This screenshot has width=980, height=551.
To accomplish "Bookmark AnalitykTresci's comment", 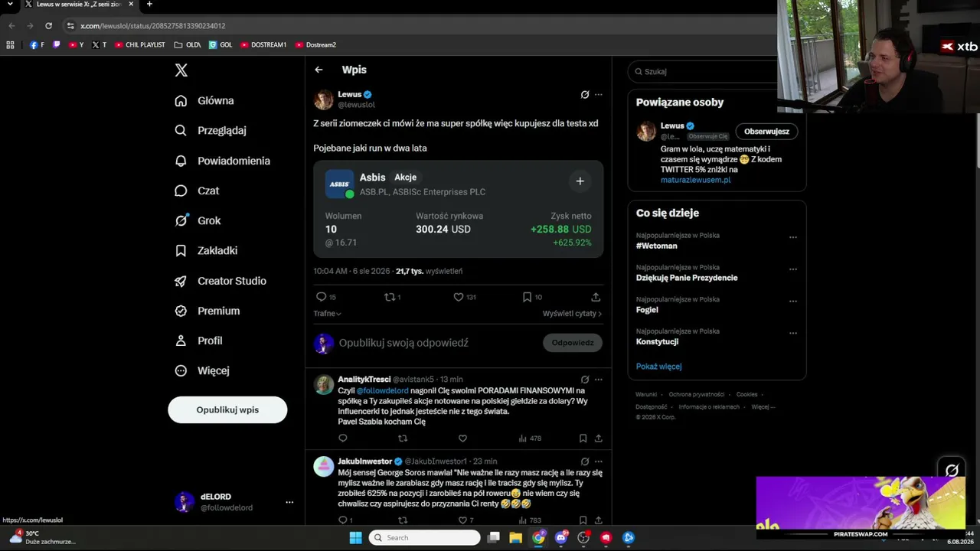I will click(x=583, y=439).
